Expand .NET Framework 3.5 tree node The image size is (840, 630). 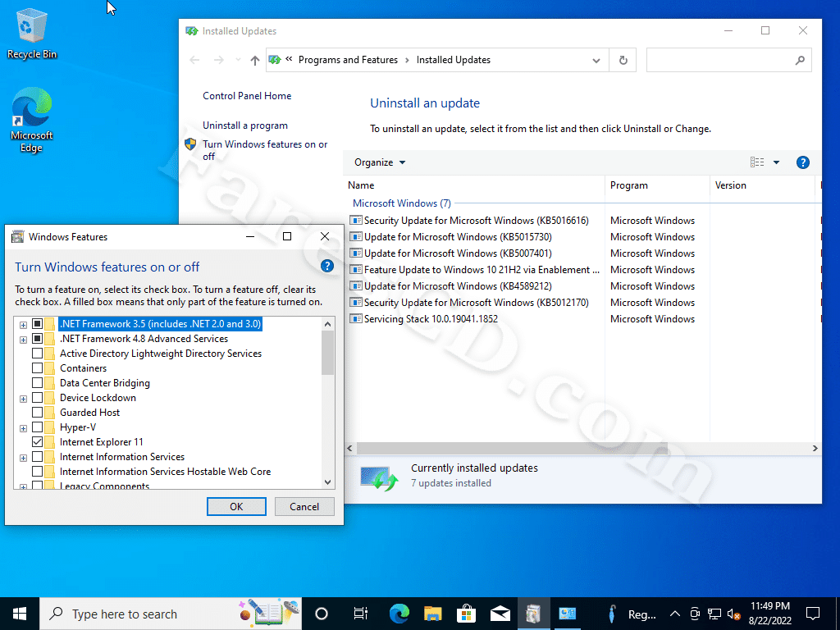[23, 325]
